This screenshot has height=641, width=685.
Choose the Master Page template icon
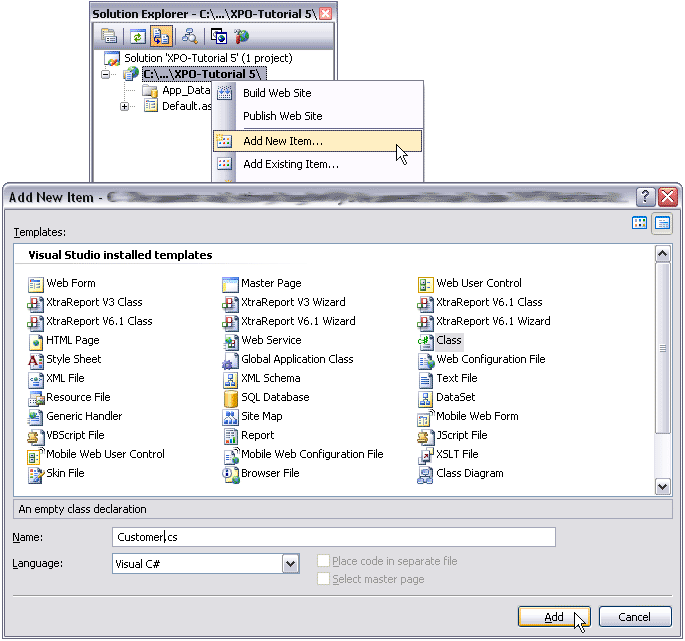click(230, 284)
